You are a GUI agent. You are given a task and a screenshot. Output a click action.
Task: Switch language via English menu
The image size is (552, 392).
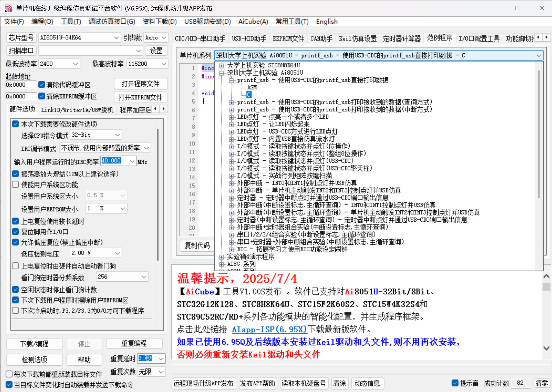tap(327, 22)
